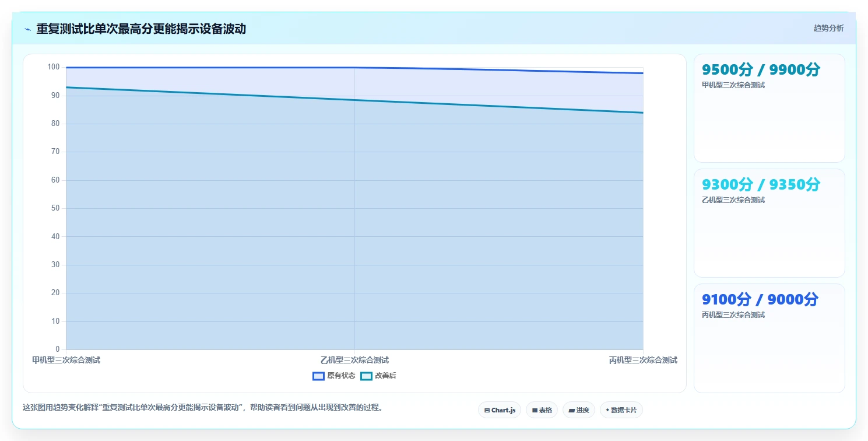Click the y-axis value 100
868x441 pixels.
click(54, 67)
